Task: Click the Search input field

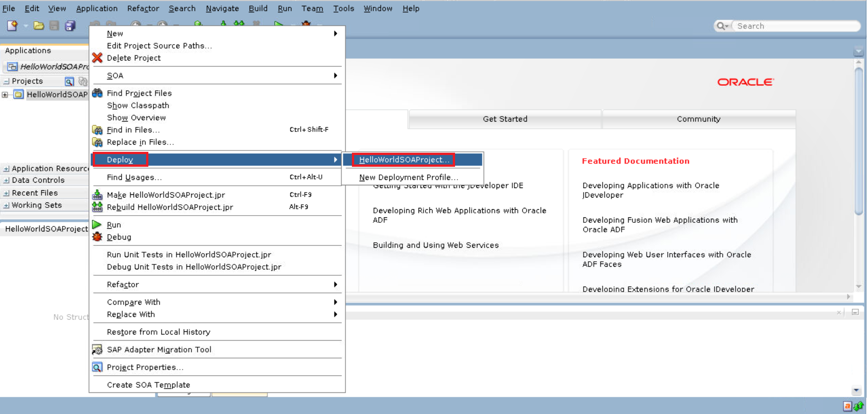Action: pos(796,26)
